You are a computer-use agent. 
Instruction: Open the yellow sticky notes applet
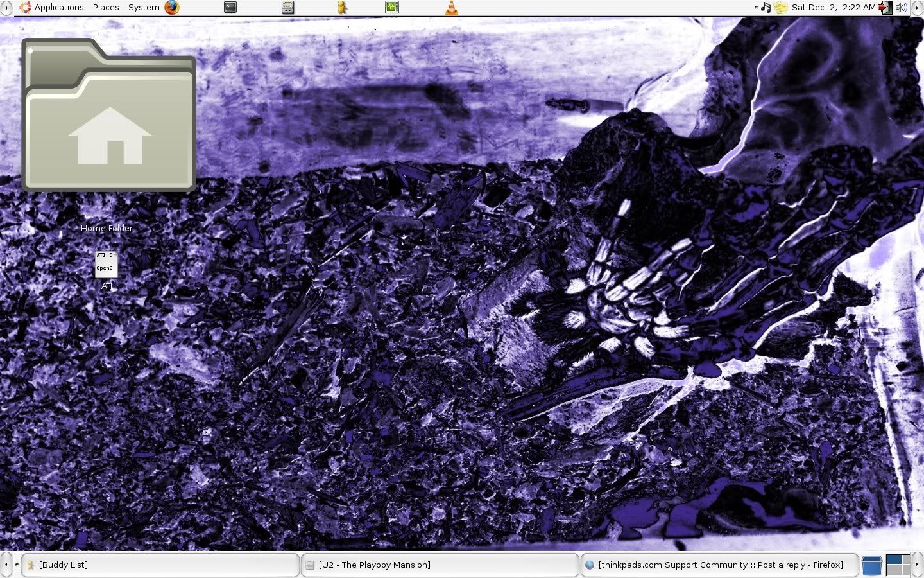click(780, 8)
